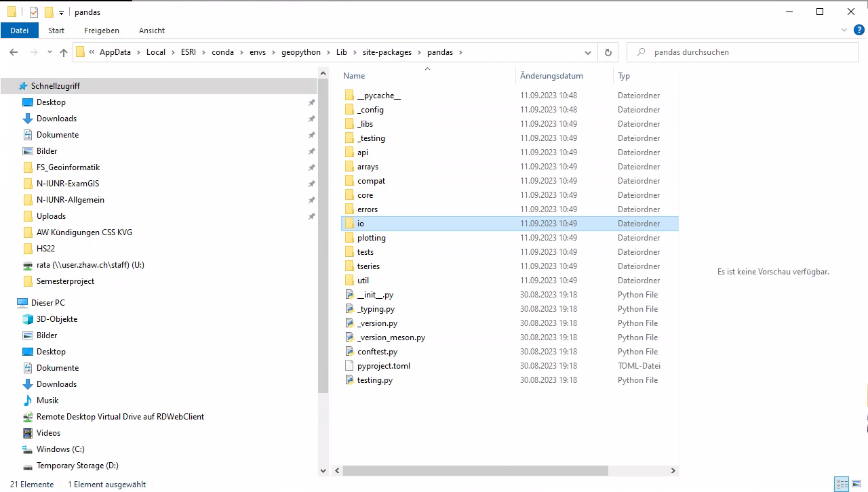The image size is (868, 492).
Task: Sort by the Änderungsdatum column header
Action: 551,76
